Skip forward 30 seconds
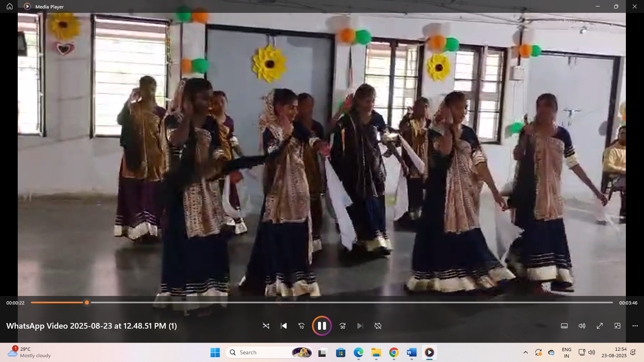Image resolution: width=644 pixels, height=362 pixels. (x=343, y=326)
